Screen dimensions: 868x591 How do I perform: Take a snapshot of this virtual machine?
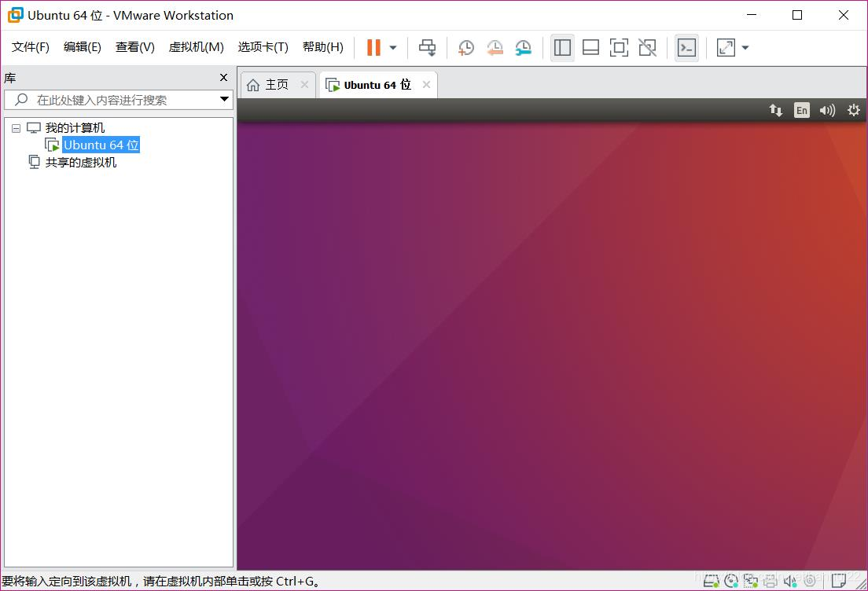tap(466, 47)
